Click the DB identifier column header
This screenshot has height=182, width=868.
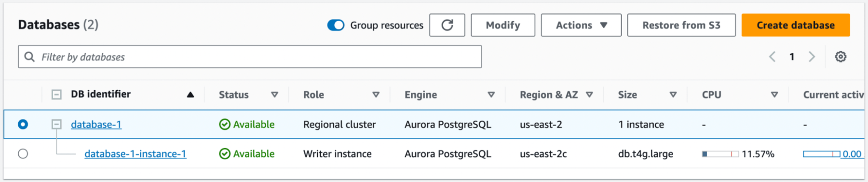(101, 94)
